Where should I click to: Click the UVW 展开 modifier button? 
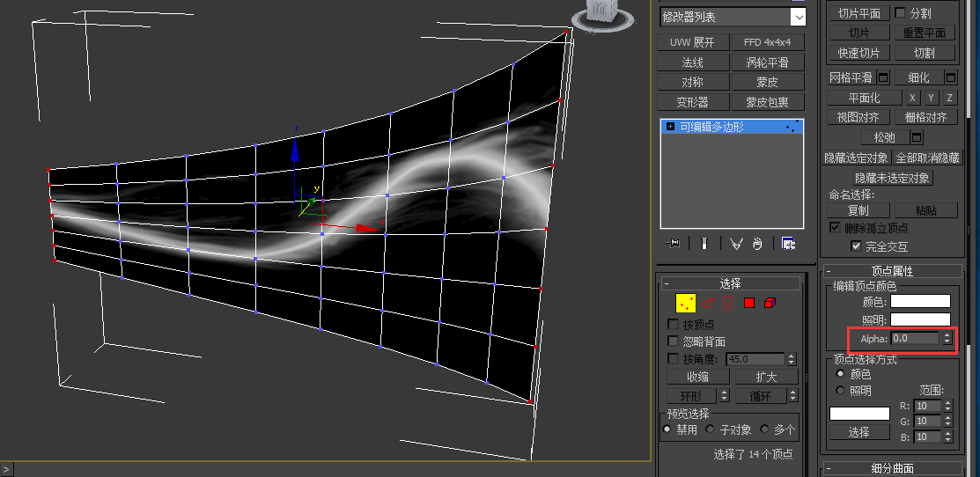click(693, 42)
